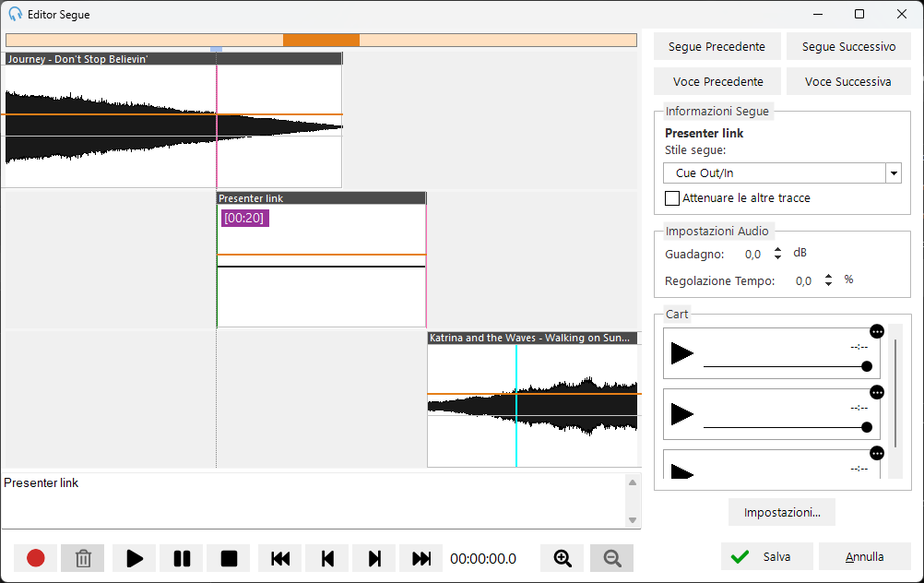Viewport: 924px width, 583px height.
Task: Click the Guadagno value field
Action: (752, 255)
